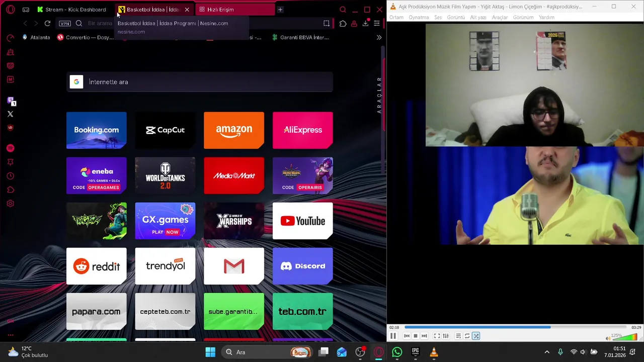Open Spotify player in the sidebar
Screen dimensions: 644x362
[x=10, y=148]
